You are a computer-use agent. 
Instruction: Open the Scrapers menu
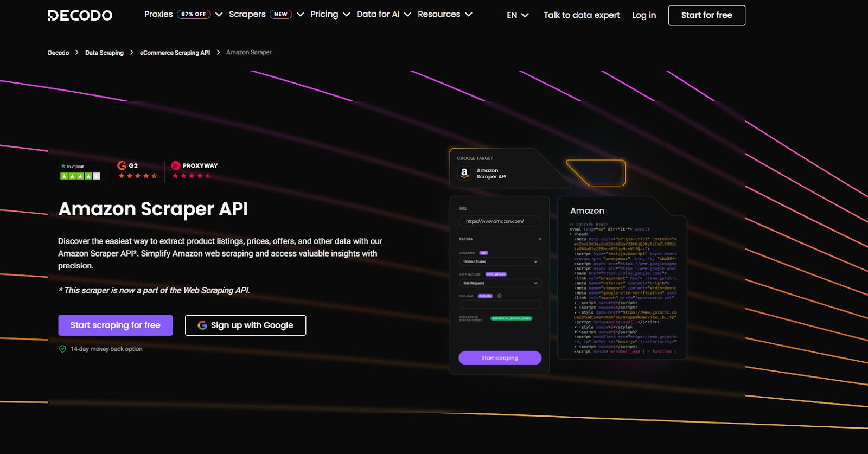click(247, 14)
